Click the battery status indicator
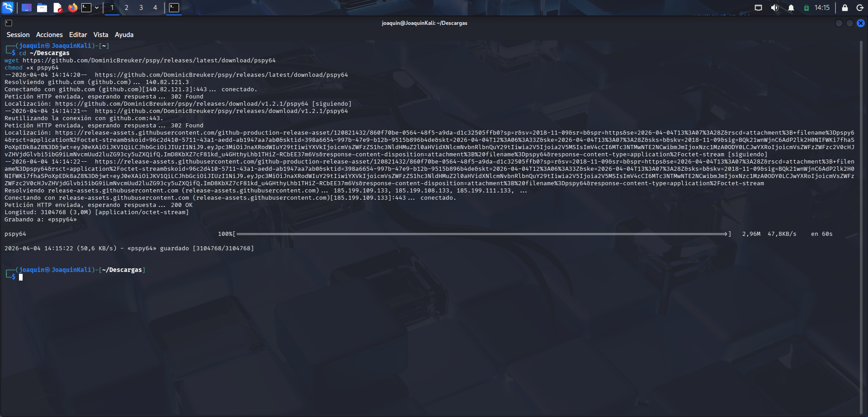Viewport: 868px width, 417px height. click(807, 8)
